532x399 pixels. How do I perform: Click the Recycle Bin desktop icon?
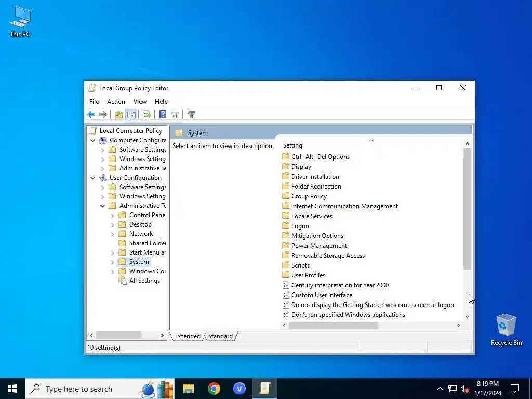tap(506, 330)
